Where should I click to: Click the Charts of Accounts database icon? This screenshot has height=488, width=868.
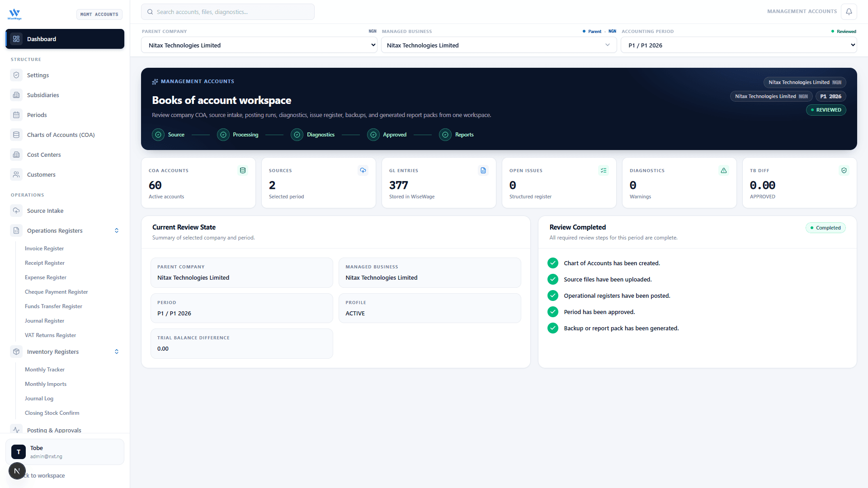[16, 135]
